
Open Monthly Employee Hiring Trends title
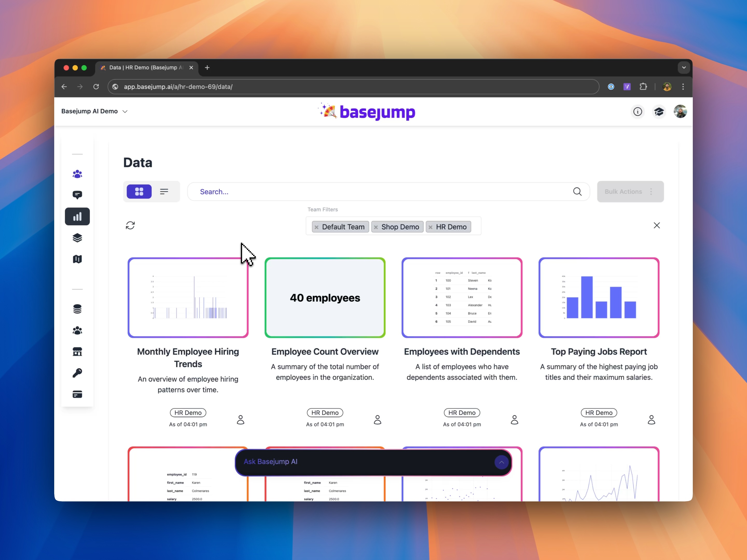[x=188, y=358]
